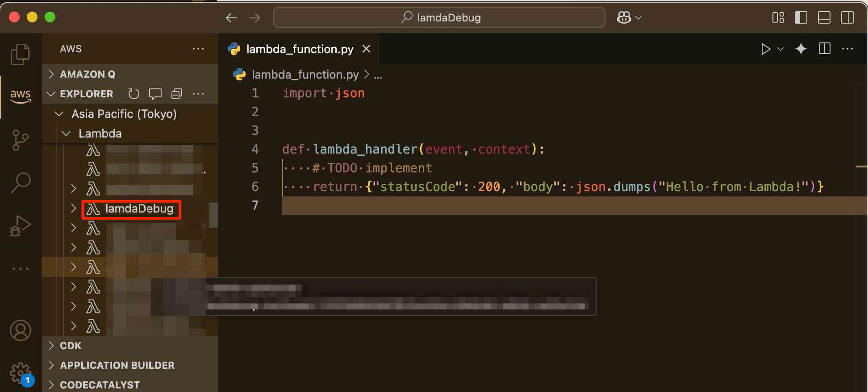Open the Explorer files icon in activity bar
The image size is (868, 392).
click(x=20, y=54)
